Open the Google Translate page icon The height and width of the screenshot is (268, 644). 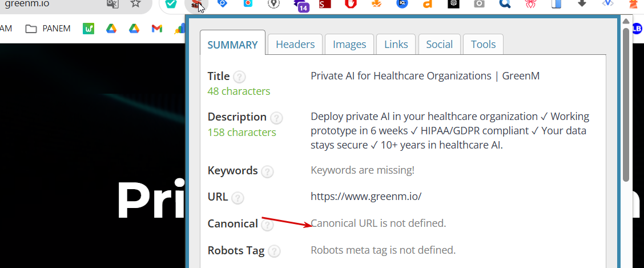coord(112,3)
